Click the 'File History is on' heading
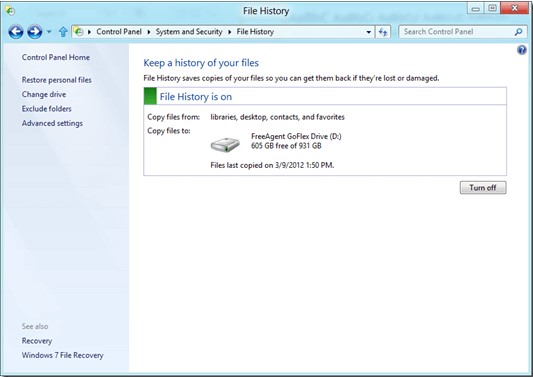 (196, 97)
